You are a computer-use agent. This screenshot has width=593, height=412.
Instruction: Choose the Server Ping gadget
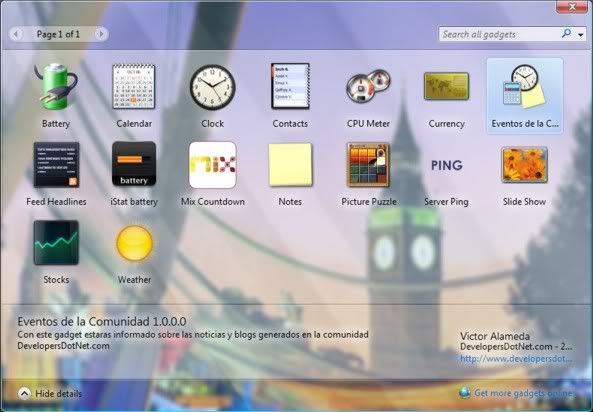(447, 165)
